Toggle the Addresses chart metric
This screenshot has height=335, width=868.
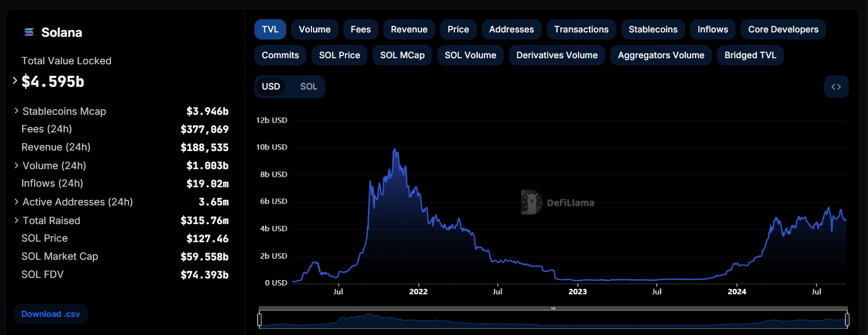(x=511, y=30)
